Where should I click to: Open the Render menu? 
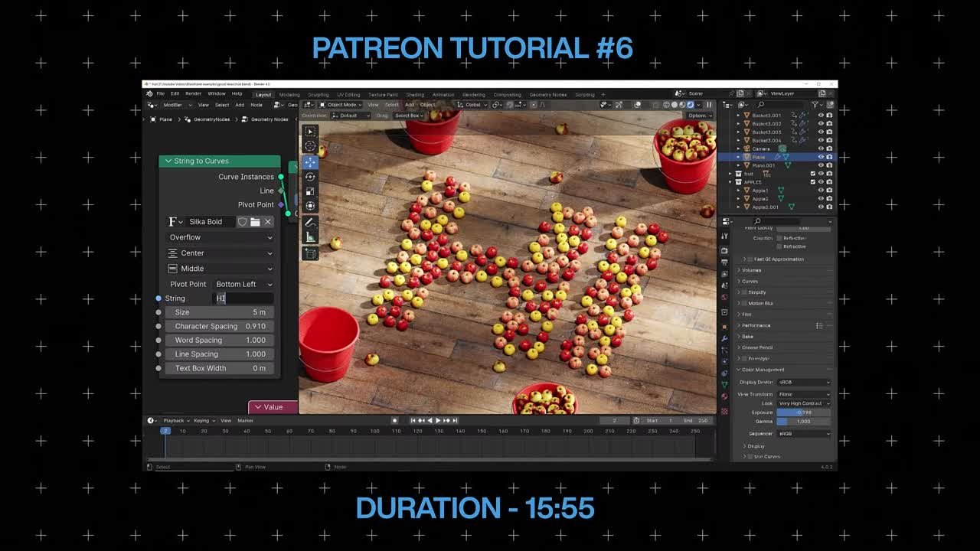pyautogui.click(x=195, y=94)
